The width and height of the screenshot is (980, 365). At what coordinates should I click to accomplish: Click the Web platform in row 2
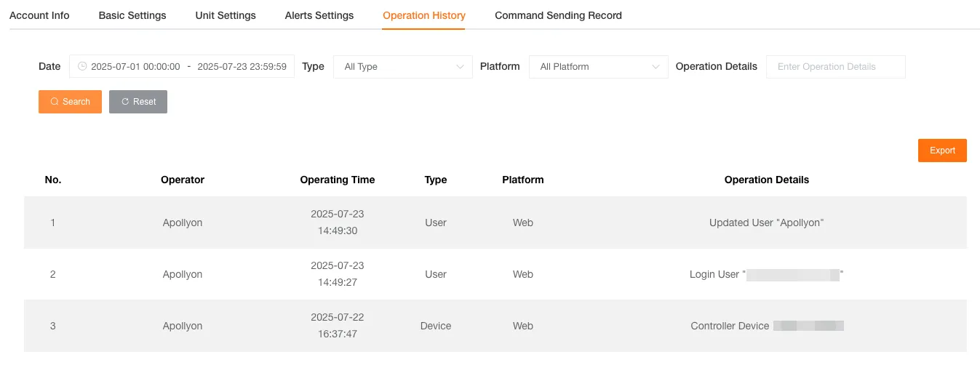[x=523, y=274]
